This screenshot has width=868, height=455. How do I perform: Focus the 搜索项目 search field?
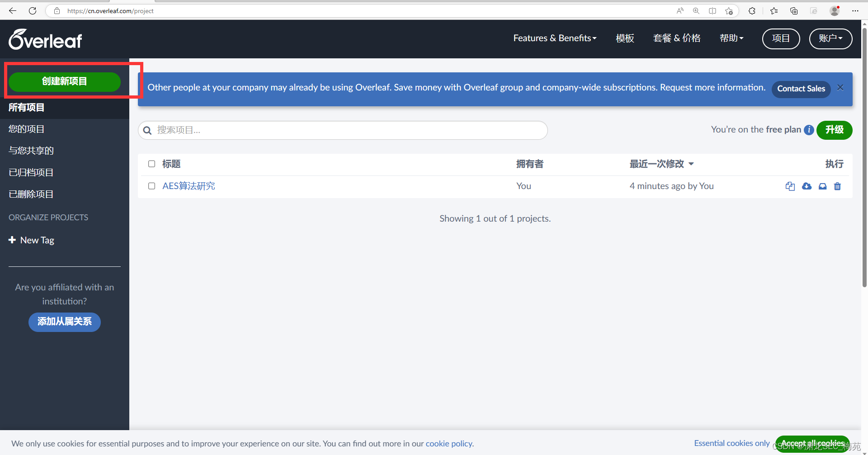343,130
